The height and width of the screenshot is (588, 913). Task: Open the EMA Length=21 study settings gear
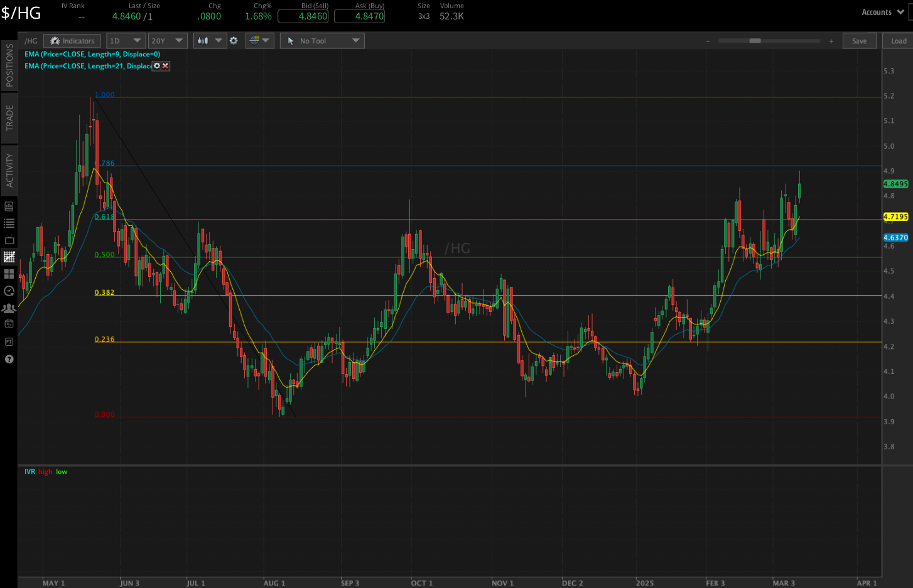click(156, 66)
